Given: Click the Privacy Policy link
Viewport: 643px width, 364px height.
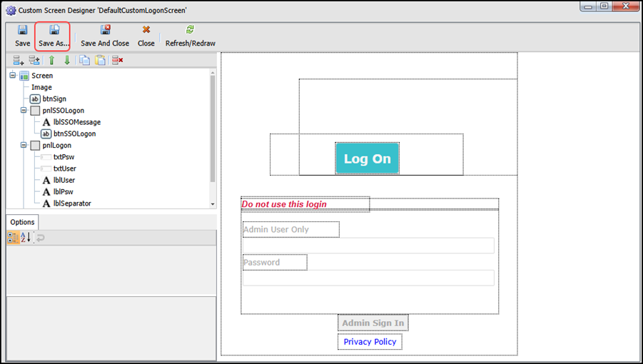Looking at the screenshot, I should tap(370, 342).
